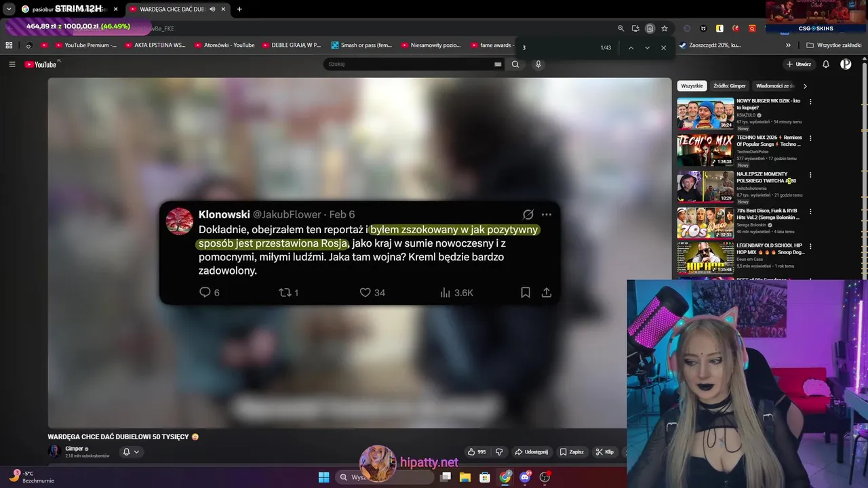Screen dimensions: 868x488
Task: Open the Gimper channel name link
Action: (74, 449)
